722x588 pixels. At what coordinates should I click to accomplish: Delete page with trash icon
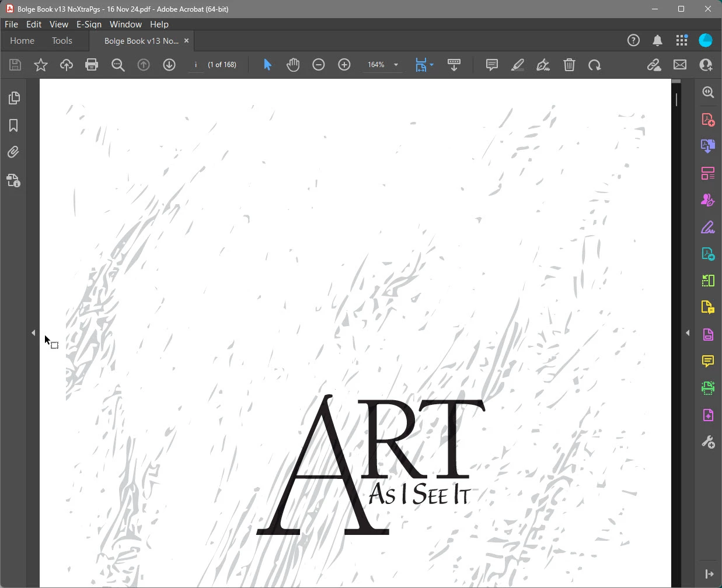click(x=569, y=65)
